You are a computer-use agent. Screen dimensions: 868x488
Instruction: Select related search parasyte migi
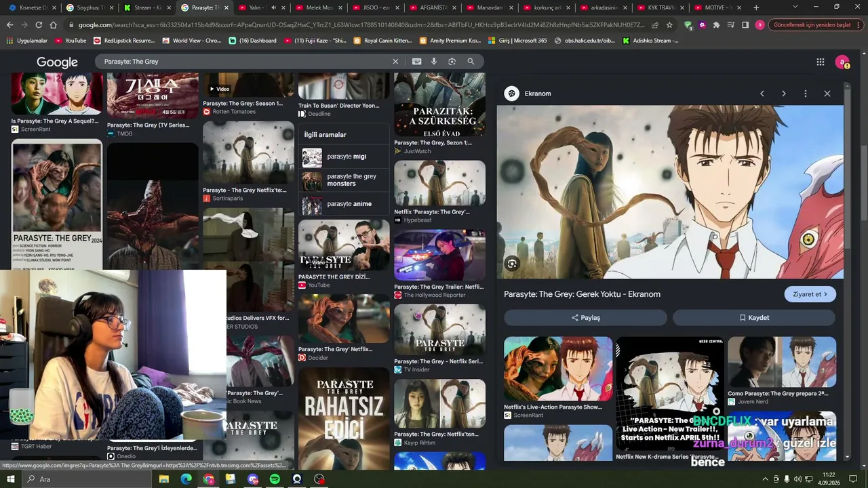pos(344,157)
